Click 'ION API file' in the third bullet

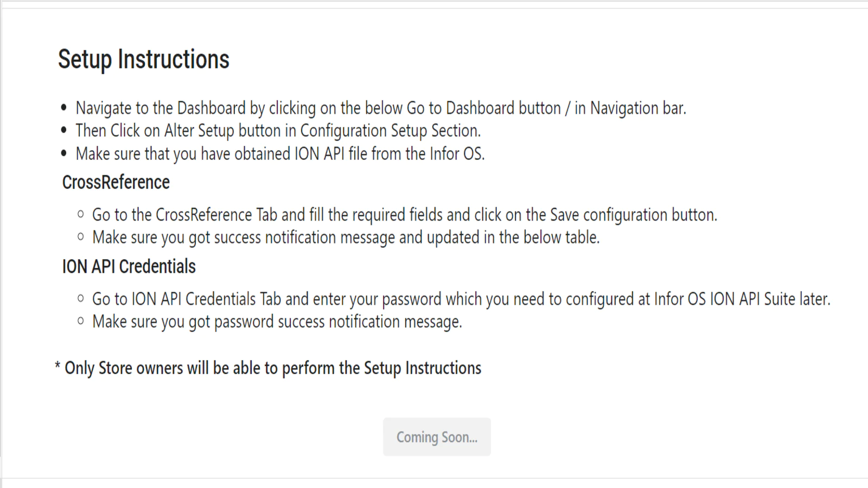pyautogui.click(x=331, y=154)
